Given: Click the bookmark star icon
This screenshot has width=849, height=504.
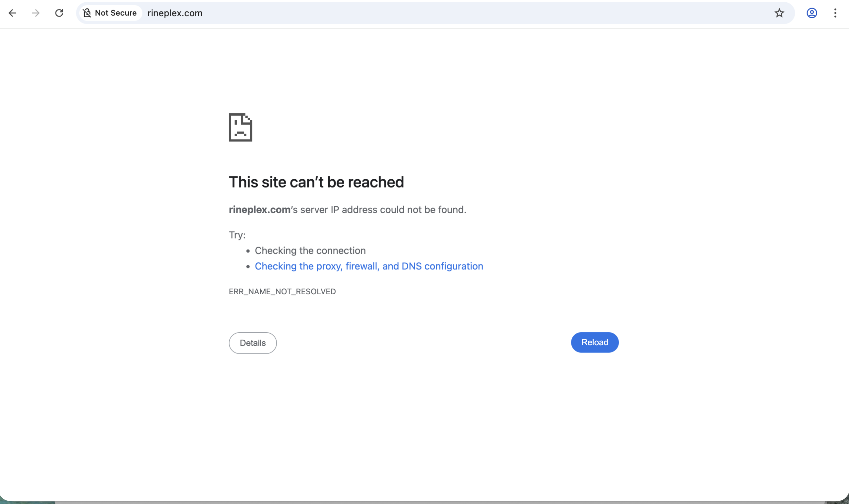Looking at the screenshot, I should [x=779, y=13].
